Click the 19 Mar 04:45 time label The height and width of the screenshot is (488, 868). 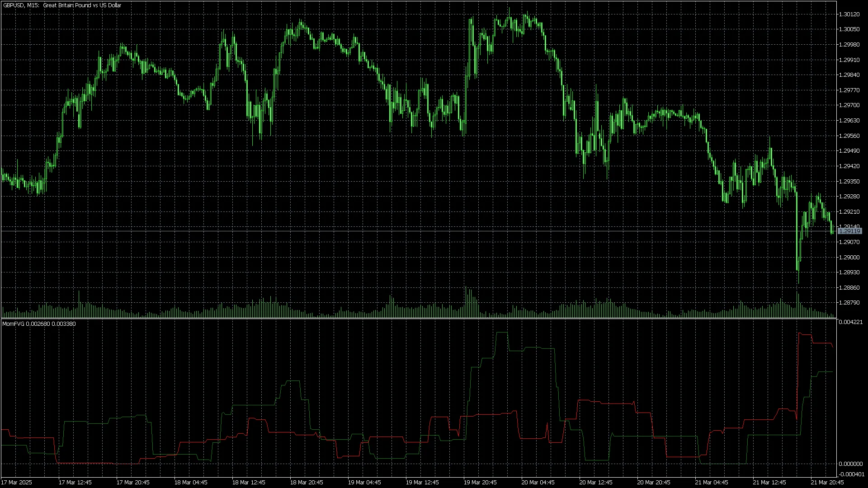(364, 482)
